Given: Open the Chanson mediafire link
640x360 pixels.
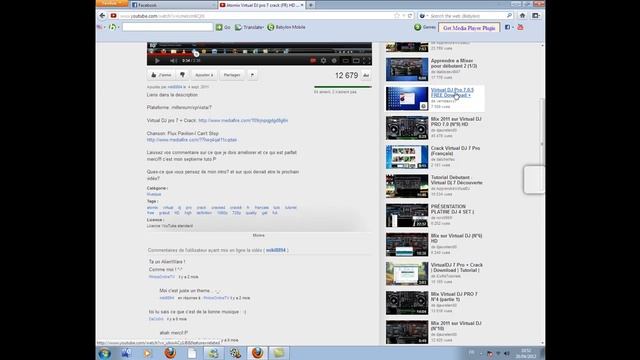Looking at the screenshot, I should 192,140.
